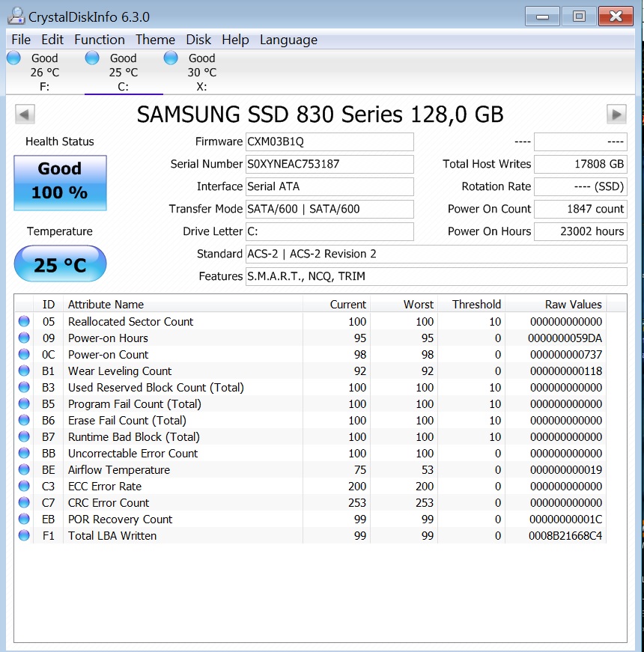Select the Total LBA Written row text
The height and width of the screenshot is (652, 644).
[x=112, y=535]
